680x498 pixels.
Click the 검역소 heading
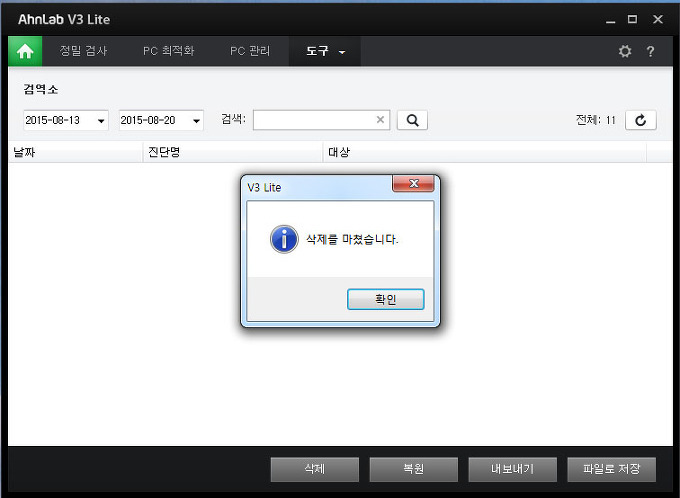point(41,89)
